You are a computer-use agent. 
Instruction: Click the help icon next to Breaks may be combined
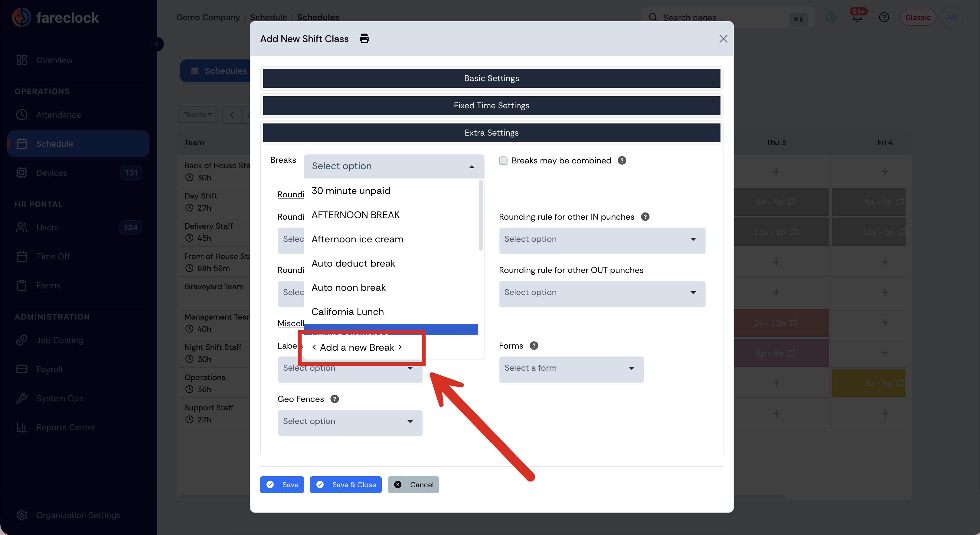[x=622, y=161]
